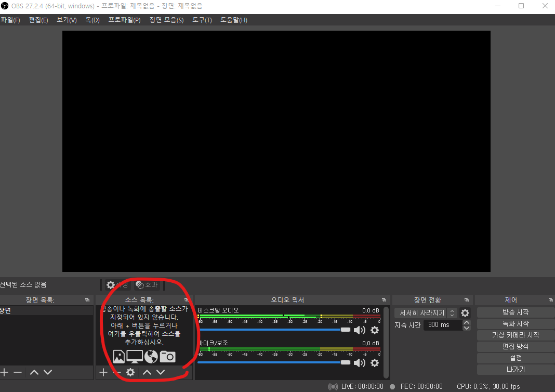
Task: Move source down arrow in 소스 목록
Action: (161, 372)
